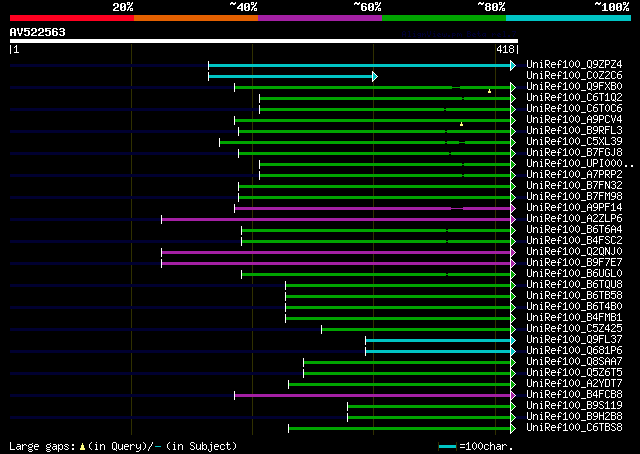Open the UniRef100_C0Z2C6 hit label
640x454 pixels.
click(x=574, y=76)
